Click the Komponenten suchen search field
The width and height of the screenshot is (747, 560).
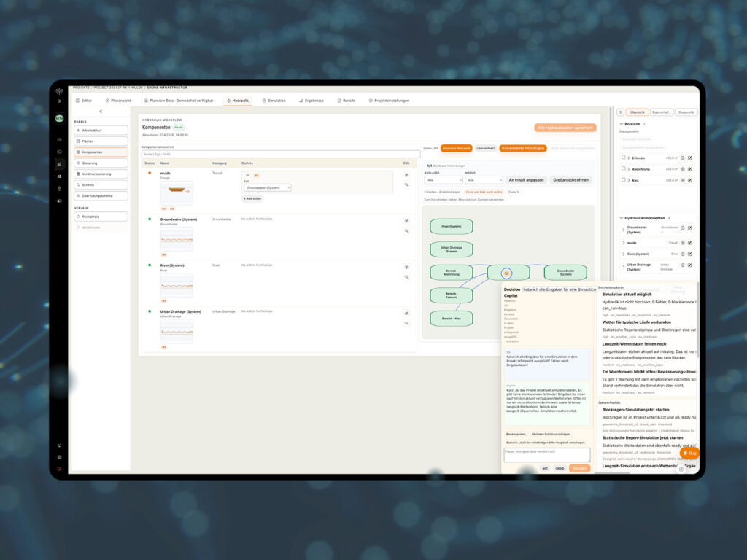pos(281,155)
